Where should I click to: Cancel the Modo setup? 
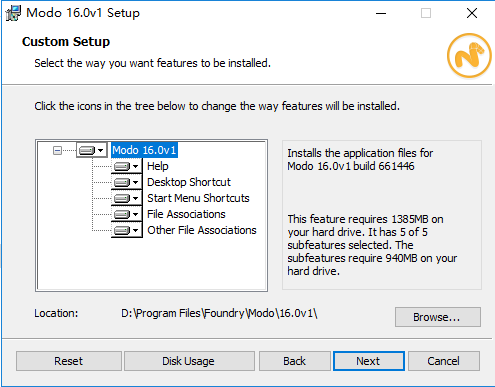coord(444,361)
